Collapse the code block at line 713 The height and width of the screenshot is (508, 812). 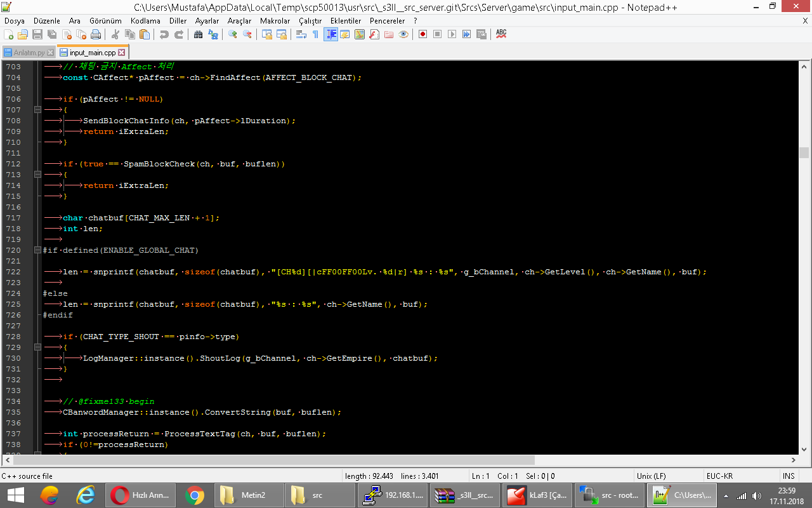tap(37, 175)
